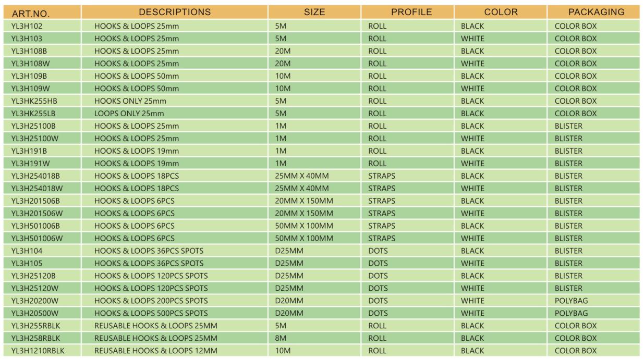Select the PACKAGING column header

(596, 12)
